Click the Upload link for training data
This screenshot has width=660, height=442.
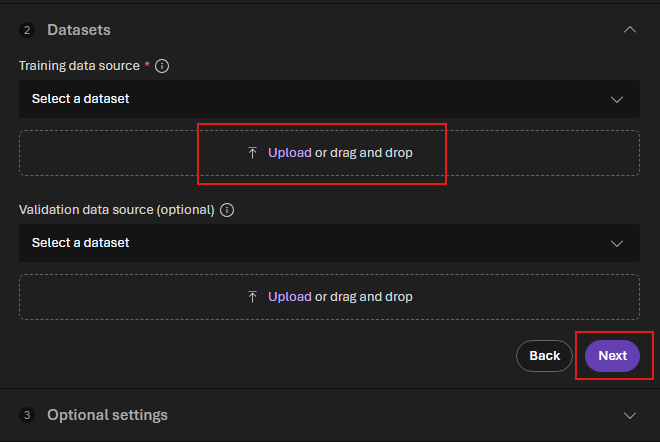click(289, 153)
